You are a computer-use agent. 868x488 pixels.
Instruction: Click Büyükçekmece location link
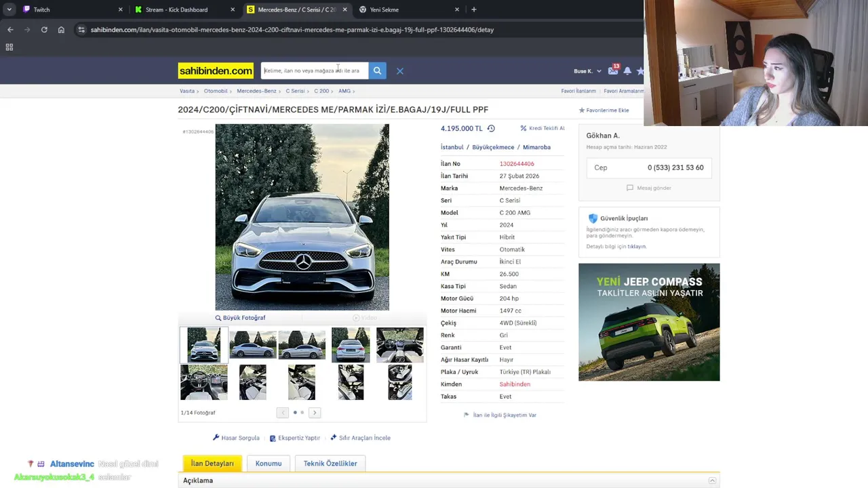(493, 147)
